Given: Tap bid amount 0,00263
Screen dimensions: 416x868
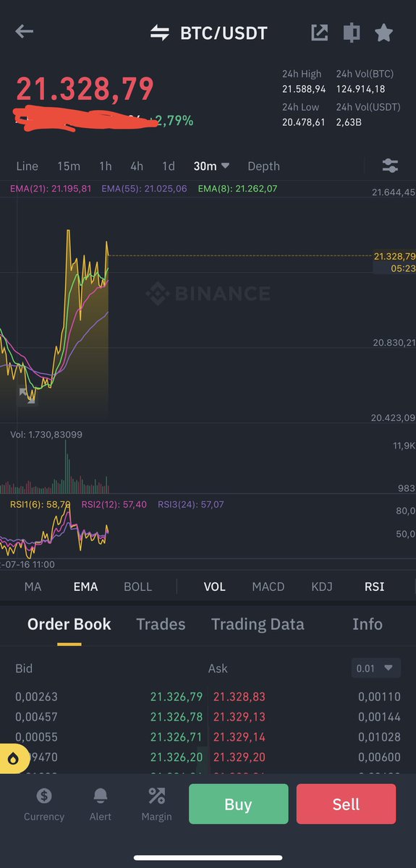Looking at the screenshot, I should coord(36,697).
